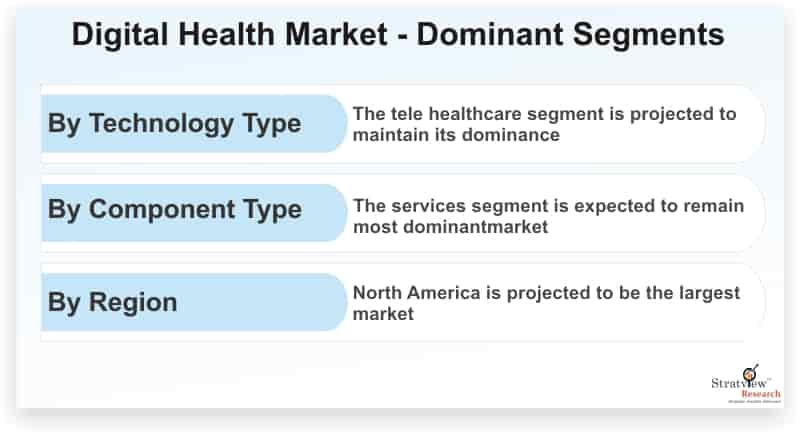Click 'most dominantmarket' text line
800x434 pixels.
click(x=451, y=226)
